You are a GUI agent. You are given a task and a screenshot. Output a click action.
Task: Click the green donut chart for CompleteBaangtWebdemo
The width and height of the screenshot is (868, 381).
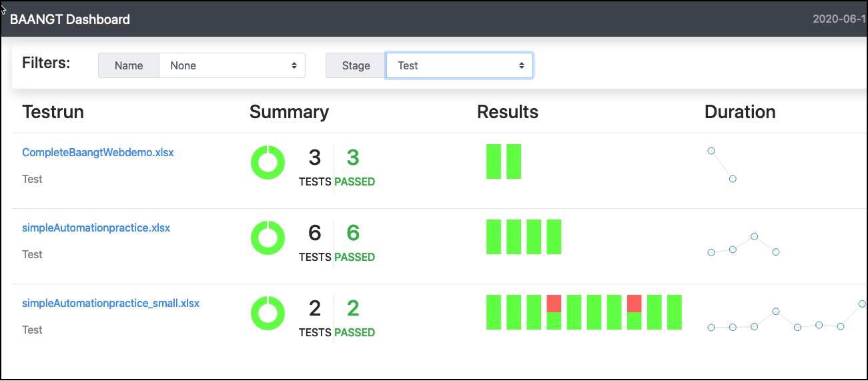click(x=268, y=162)
